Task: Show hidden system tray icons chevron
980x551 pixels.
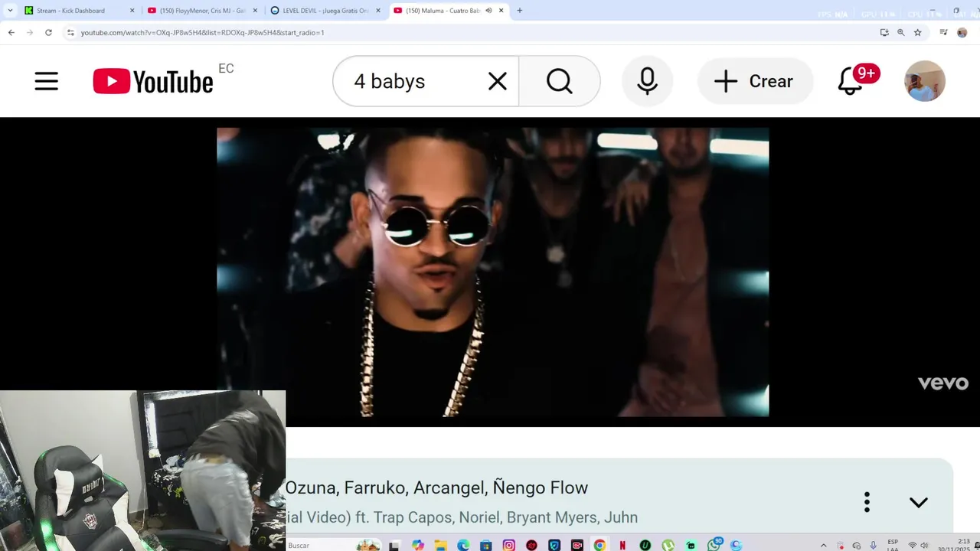Action: point(824,546)
